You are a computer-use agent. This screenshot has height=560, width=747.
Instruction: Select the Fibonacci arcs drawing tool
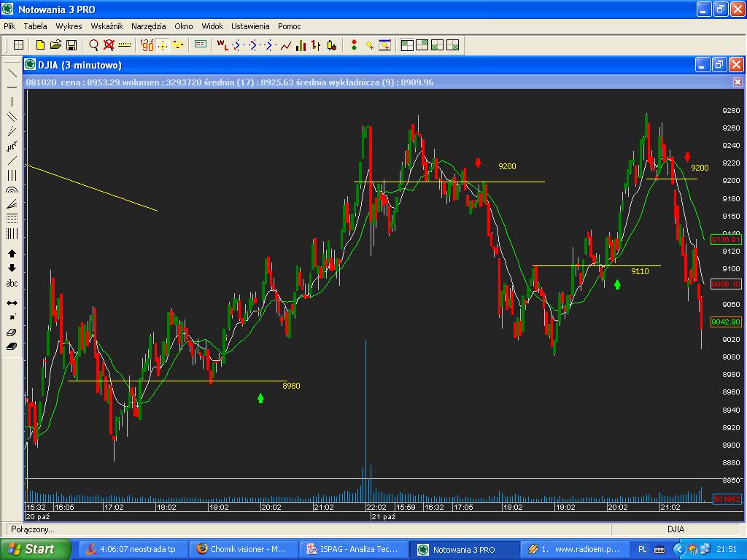coord(12,190)
